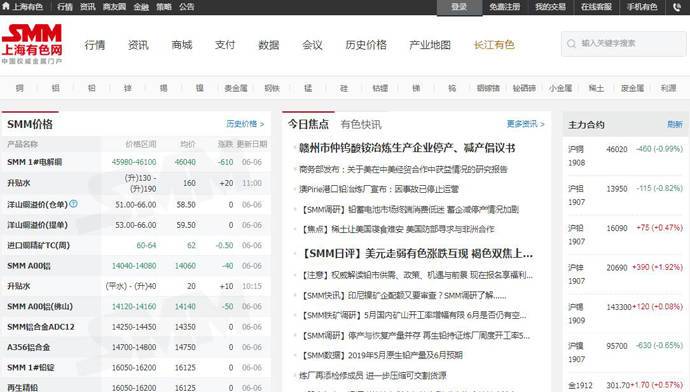Click the home icon beside 上海有色

tap(6, 6)
